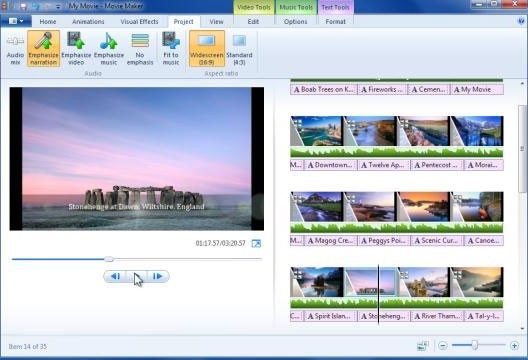
Task: Open the application menu dropdown button
Action: [x=16, y=21]
